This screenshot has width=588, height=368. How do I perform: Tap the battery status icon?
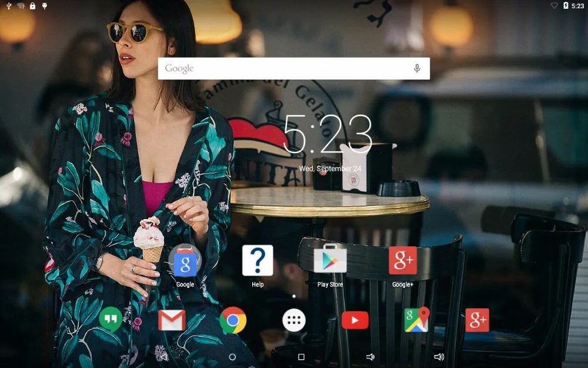tap(566, 6)
